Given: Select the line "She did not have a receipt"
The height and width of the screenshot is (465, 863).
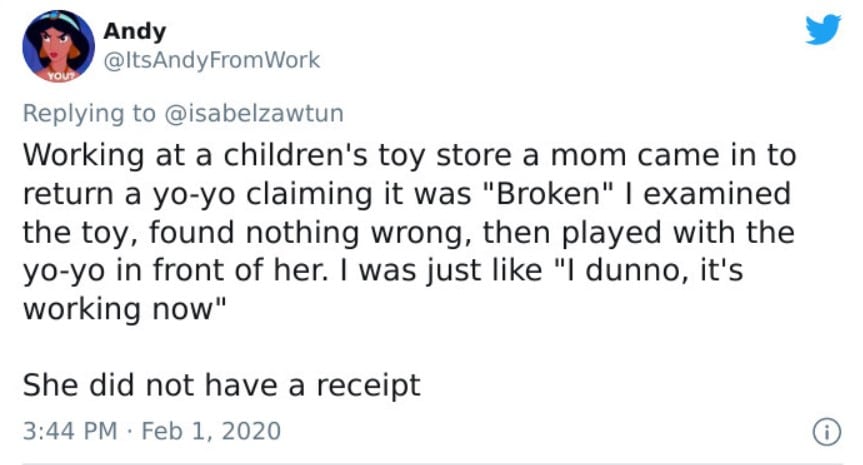Looking at the screenshot, I should click(x=221, y=386).
